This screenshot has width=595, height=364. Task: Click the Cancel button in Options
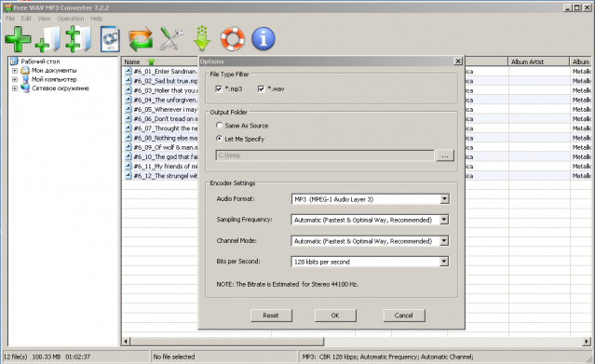tap(404, 316)
